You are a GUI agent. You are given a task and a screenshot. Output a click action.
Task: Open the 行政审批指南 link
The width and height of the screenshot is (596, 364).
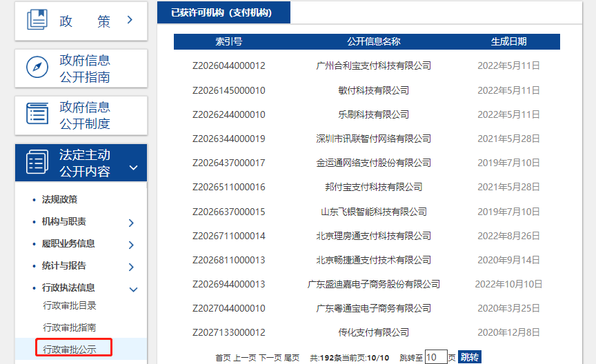click(x=70, y=327)
